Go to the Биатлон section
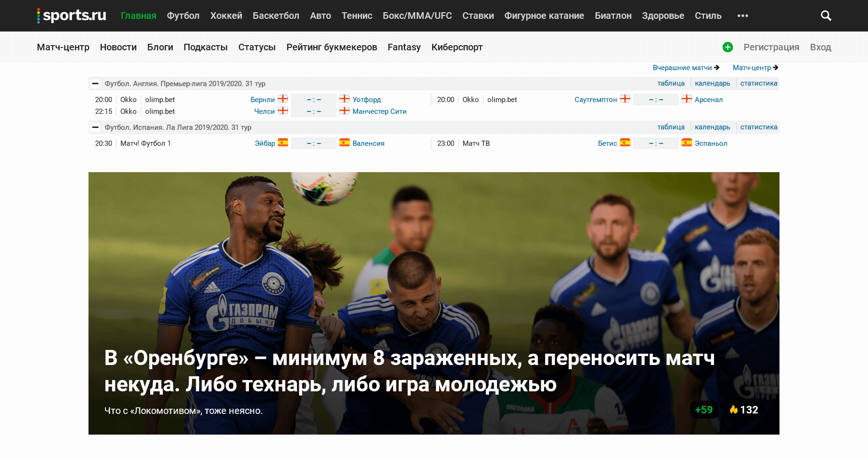Screen dimensions: 868x460 pyautogui.click(x=613, y=16)
